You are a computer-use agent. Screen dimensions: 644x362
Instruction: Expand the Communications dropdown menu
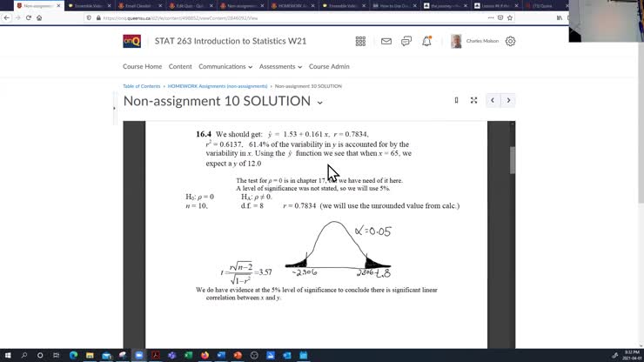pyautogui.click(x=225, y=66)
